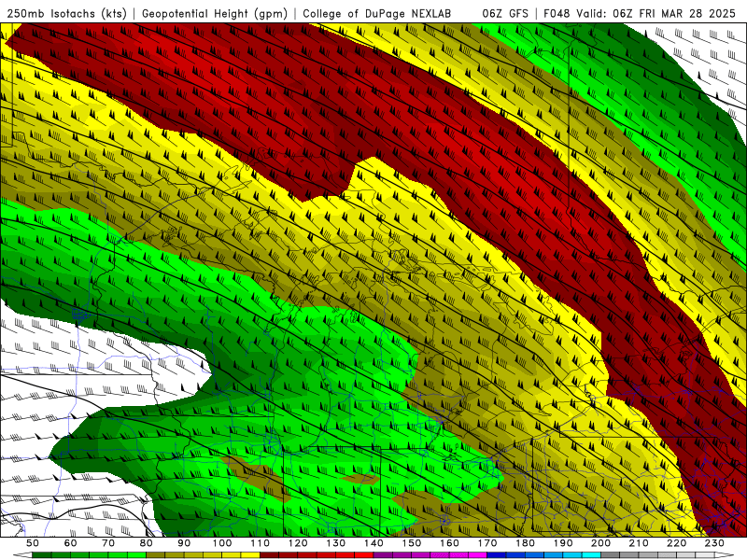Click the 60 kts colorbar label
747x560 pixels.
(x=70, y=543)
